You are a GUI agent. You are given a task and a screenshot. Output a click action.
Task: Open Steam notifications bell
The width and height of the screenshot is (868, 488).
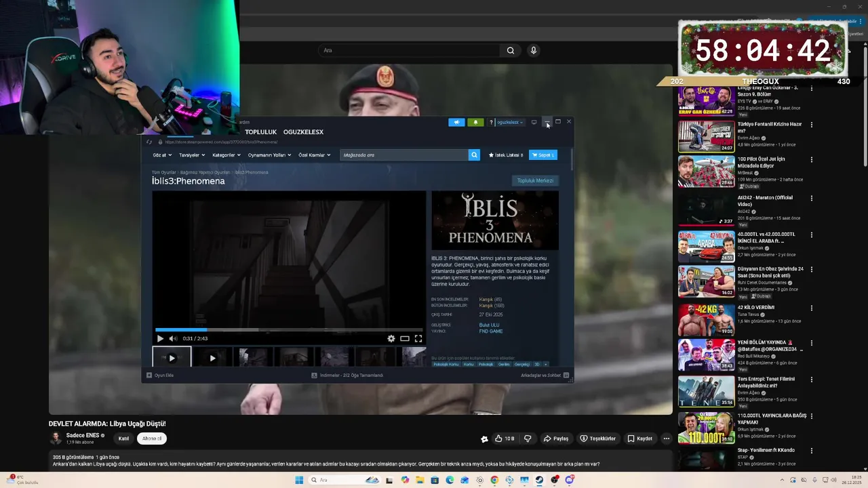[x=475, y=122]
